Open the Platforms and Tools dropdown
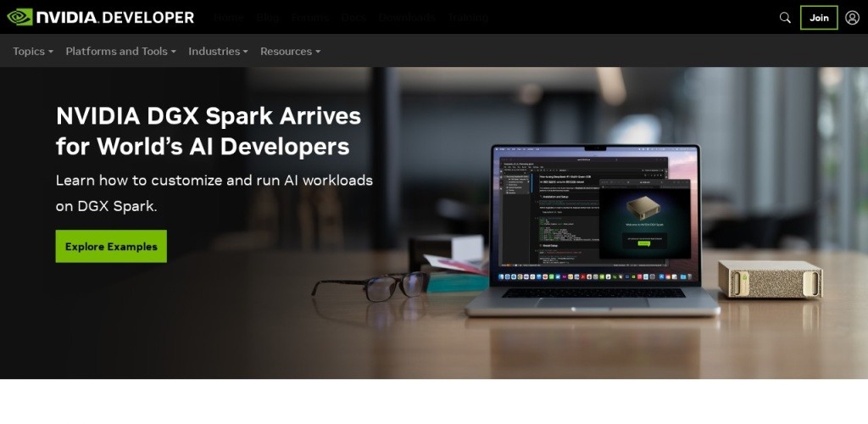Image resolution: width=868 pixels, height=424 pixels. (120, 51)
